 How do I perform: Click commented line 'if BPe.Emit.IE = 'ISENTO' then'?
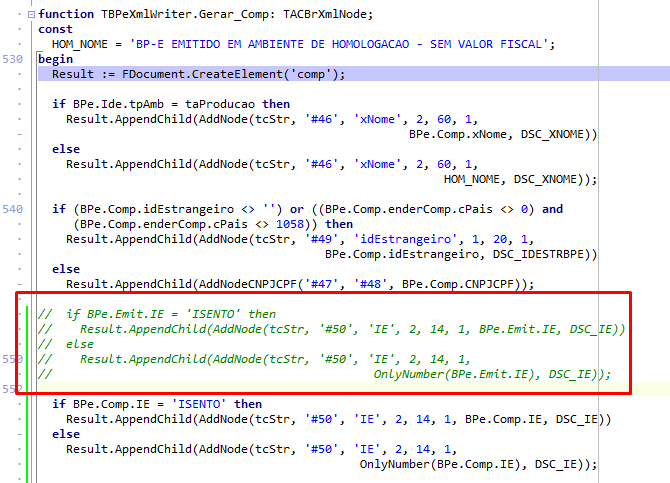click(x=157, y=314)
